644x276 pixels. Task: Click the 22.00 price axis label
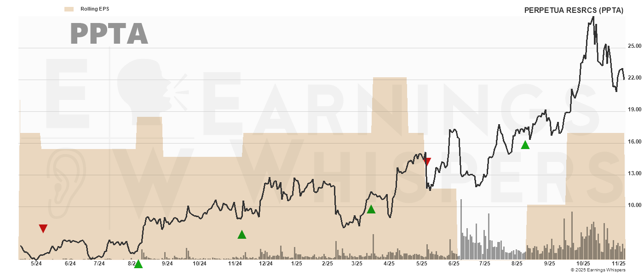(x=635, y=78)
